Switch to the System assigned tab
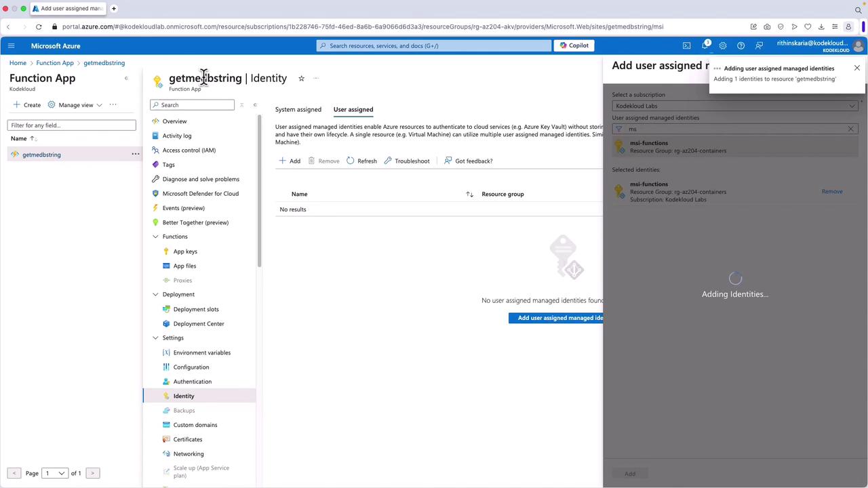The image size is (868, 488). coord(298,109)
